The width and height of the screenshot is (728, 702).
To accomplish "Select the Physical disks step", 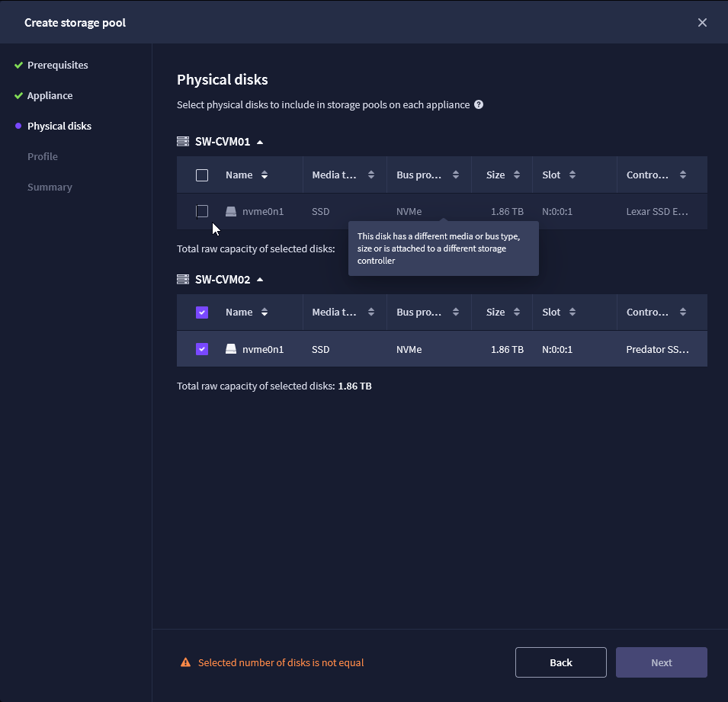I will (x=59, y=126).
